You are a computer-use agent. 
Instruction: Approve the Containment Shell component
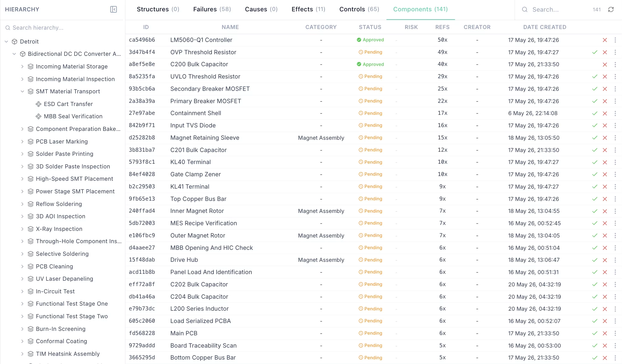[595, 113]
